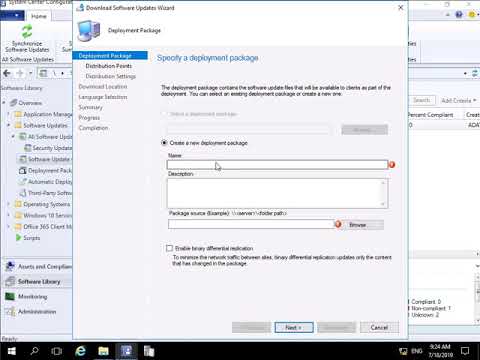Viewport: 480px width, 360px height.
Task: Select Security Updates node icon
Action: (28, 148)
